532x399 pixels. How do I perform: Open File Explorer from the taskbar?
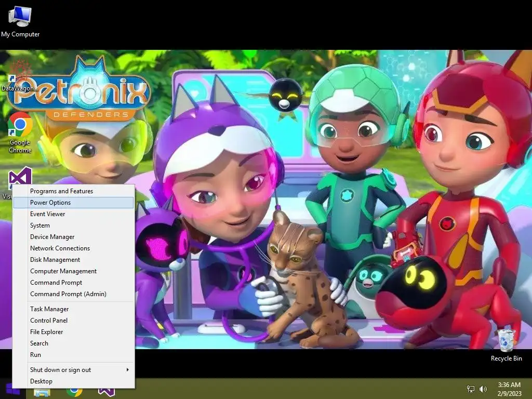click(42, 392)
